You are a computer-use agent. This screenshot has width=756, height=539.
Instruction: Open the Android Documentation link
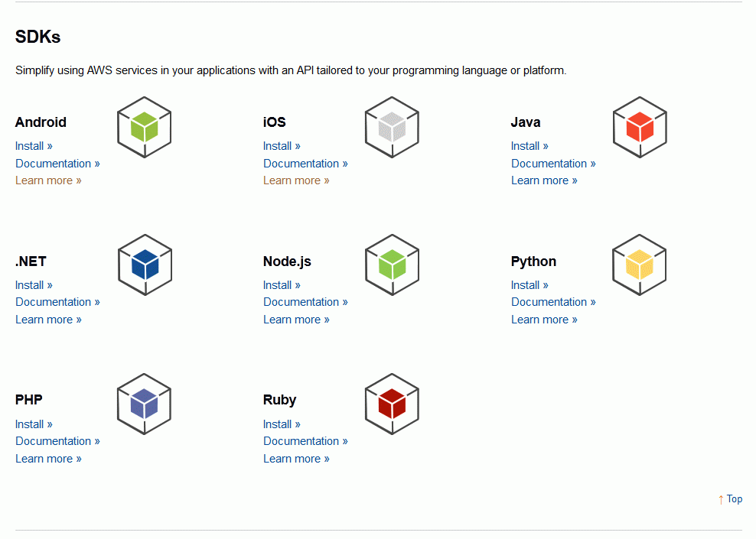click(x=57, y=164)
